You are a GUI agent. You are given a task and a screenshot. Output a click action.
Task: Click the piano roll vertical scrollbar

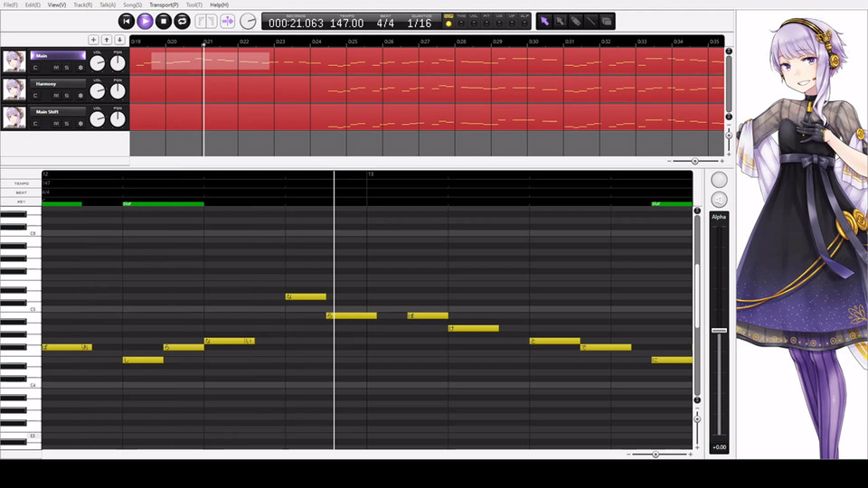[x=697, y=305]
